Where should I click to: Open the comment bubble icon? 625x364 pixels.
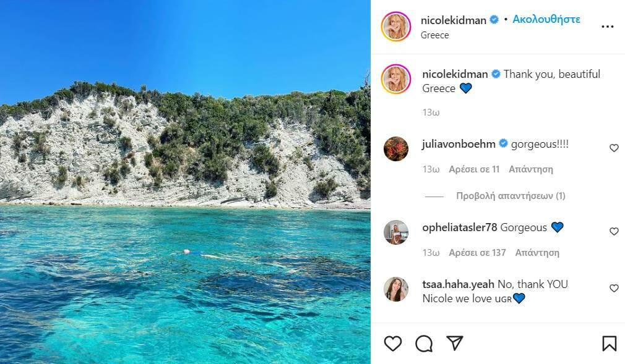[x=424, y=344]
